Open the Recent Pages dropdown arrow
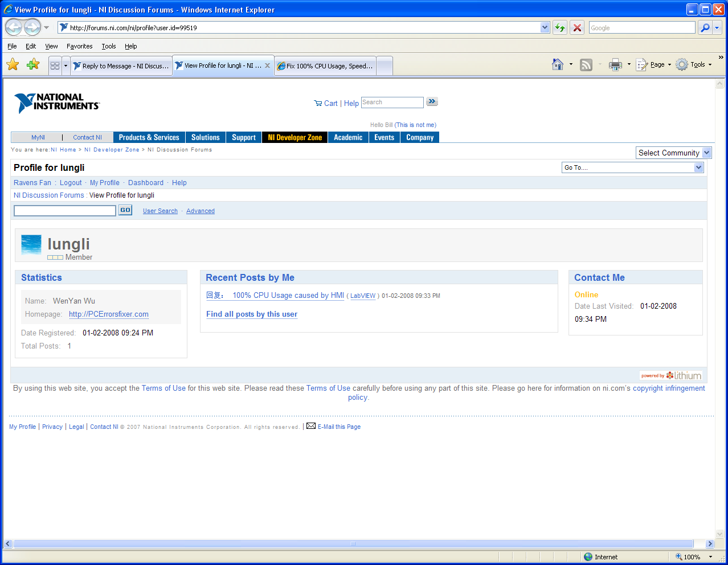The image size is (728, 565). point(47,27)
